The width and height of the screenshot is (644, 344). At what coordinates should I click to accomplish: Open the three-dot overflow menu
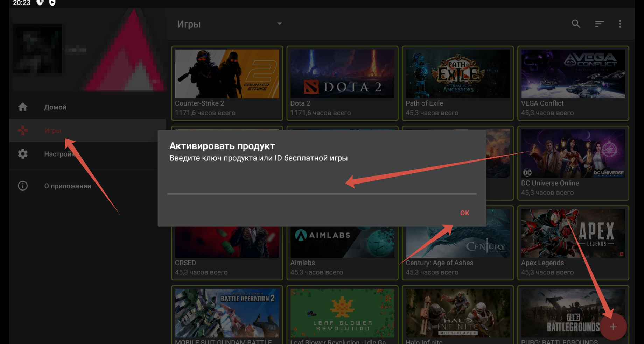(x=620, y=24)
